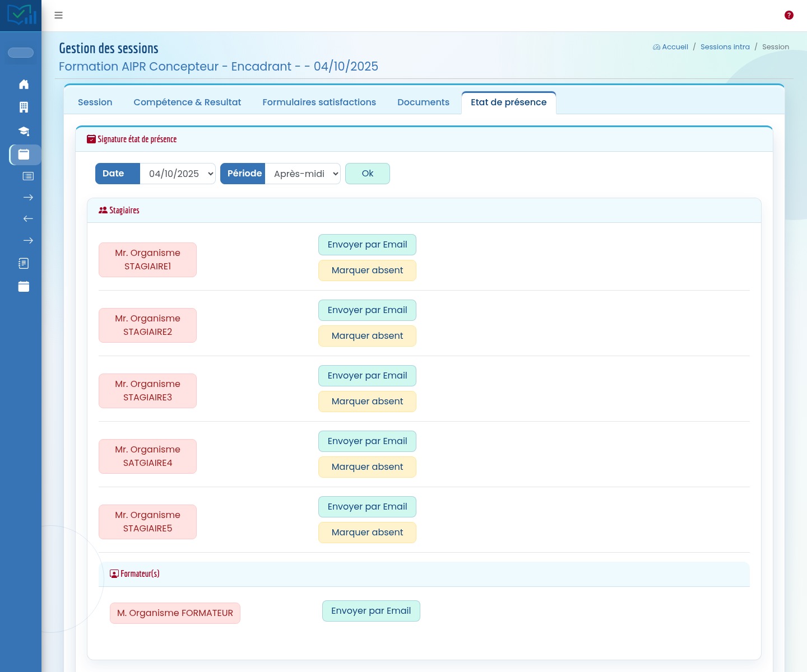This screenshot has height=672, width=807.
Task: Mark STAGIAIRE2 as absent
Action: (x=368, y=336)
